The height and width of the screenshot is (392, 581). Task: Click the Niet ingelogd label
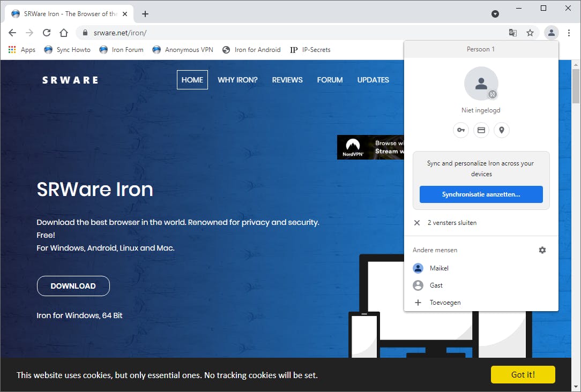pos(481,110)
